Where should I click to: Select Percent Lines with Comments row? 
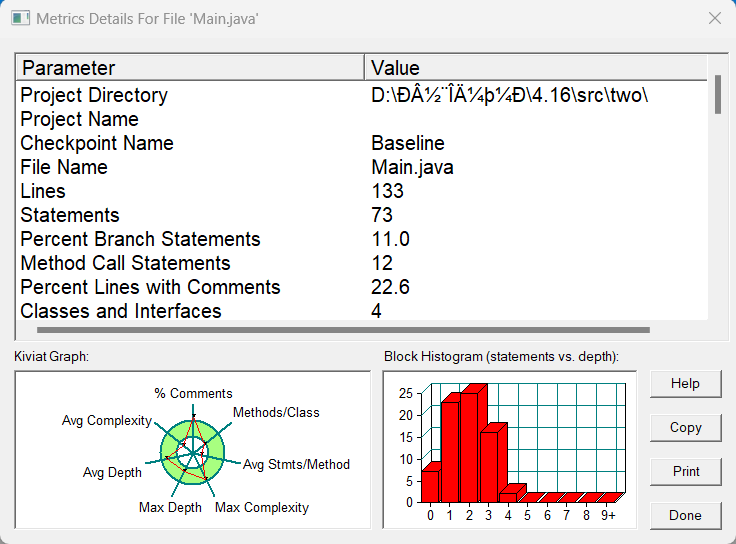click(x=362, y=287)
